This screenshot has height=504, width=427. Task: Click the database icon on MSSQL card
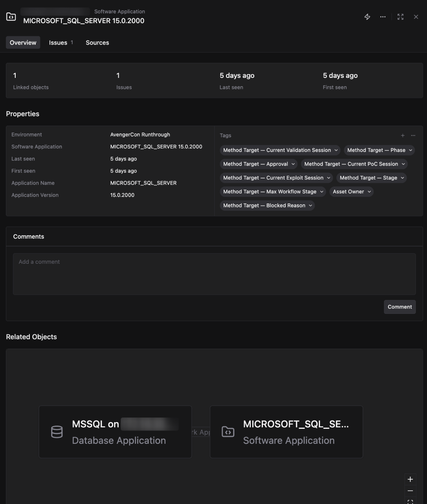point(57,432)
